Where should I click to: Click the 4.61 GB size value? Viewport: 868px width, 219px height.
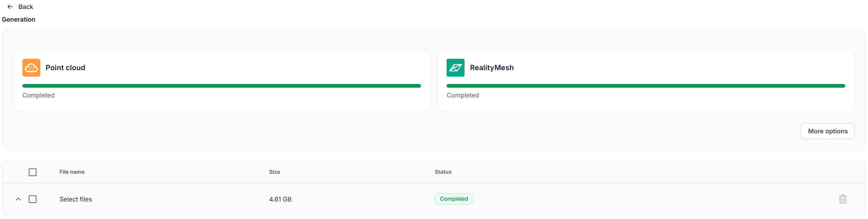click(x=280, y=199)
